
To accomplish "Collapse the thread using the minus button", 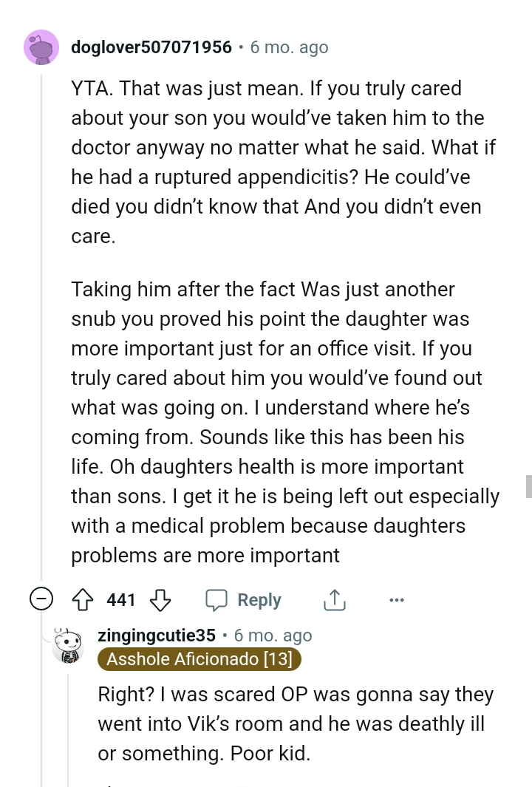I will 41,599.
